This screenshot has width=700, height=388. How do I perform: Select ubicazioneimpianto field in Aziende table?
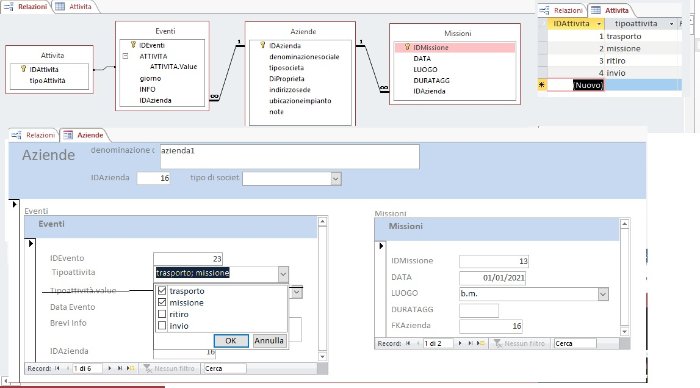(x=300, y=100)
